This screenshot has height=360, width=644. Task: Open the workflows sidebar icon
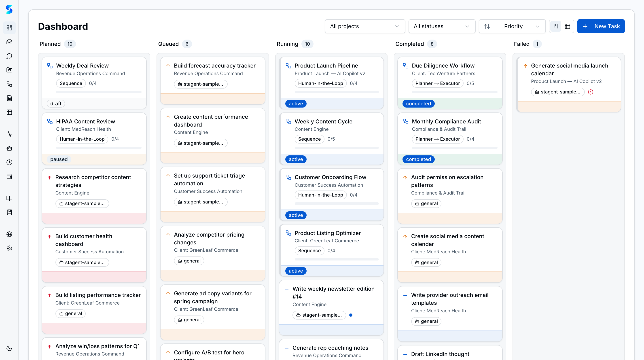9,84
